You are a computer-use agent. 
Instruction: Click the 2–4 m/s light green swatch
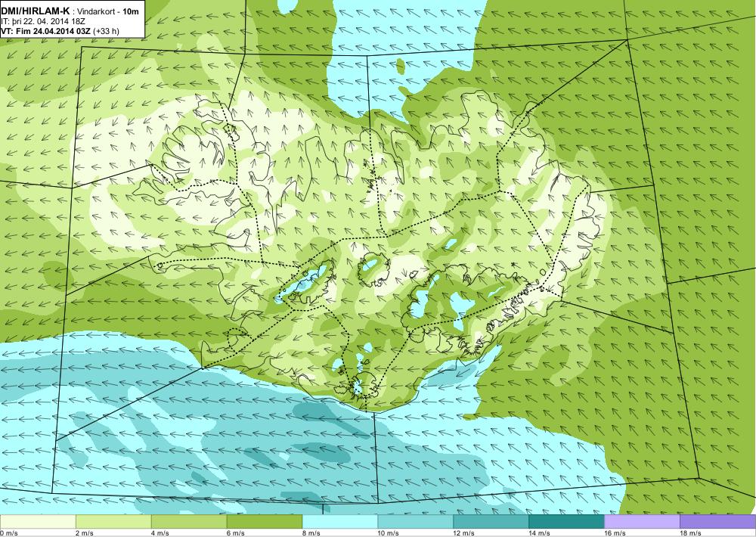click(113, 522)
